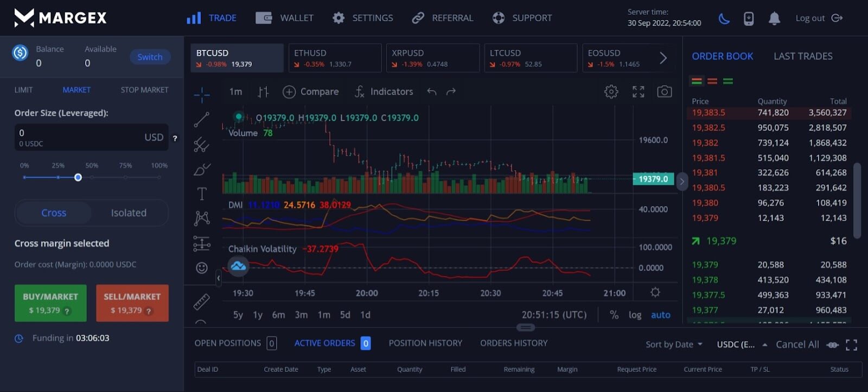Click the Margex logo

(60, 18)
